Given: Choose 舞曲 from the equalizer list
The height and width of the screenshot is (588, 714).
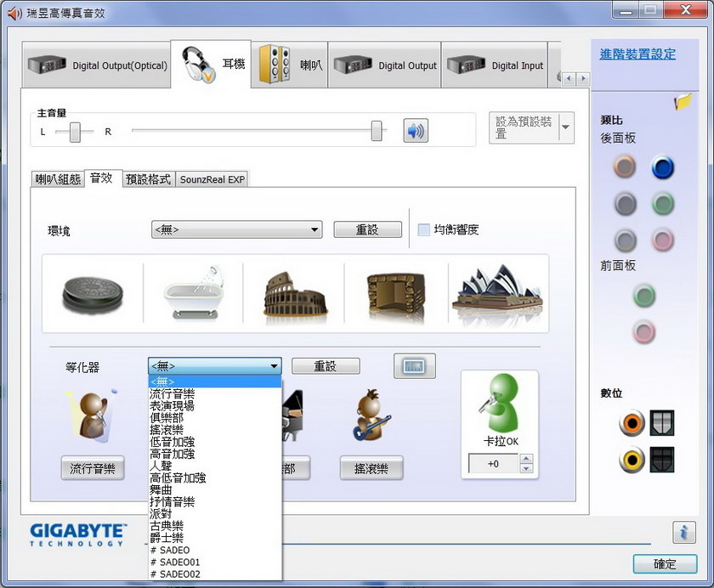Looking at the screenshot, I should (x=214, y=489).
